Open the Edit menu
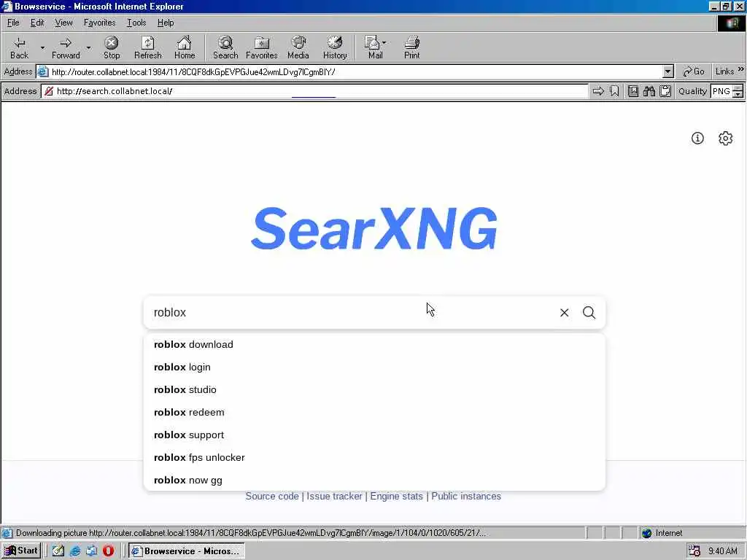The width and height of the screenshot is (747, 560). tap(37, 23)
